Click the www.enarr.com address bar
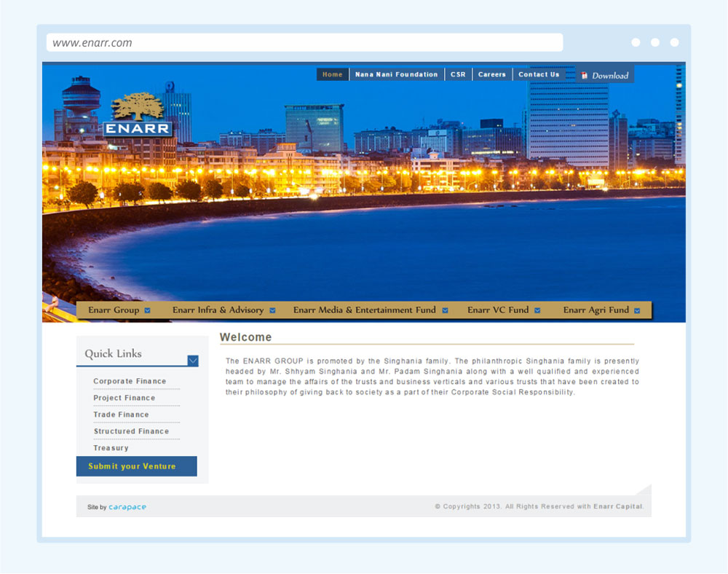The height and width of the screenshot is (574, 728). (304, 43)
